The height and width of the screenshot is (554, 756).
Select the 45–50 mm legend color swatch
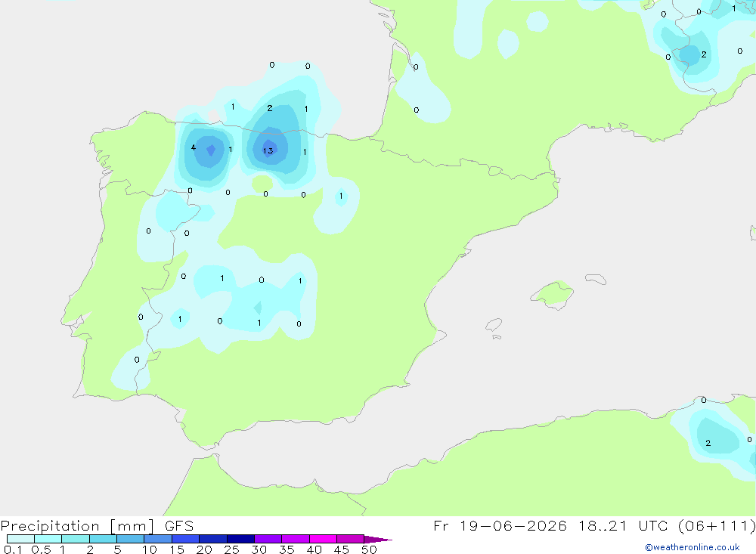click(351, 539)
